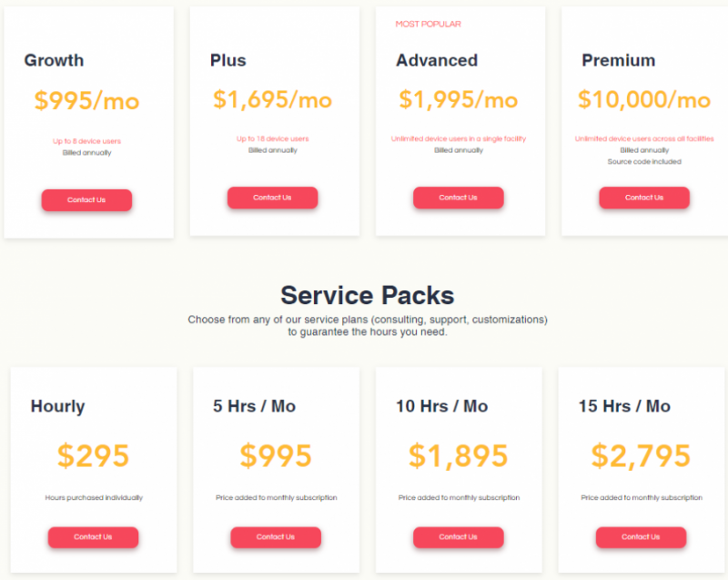
Task: Click the $295 Hourly price
Action: click(x=93, y=455)
